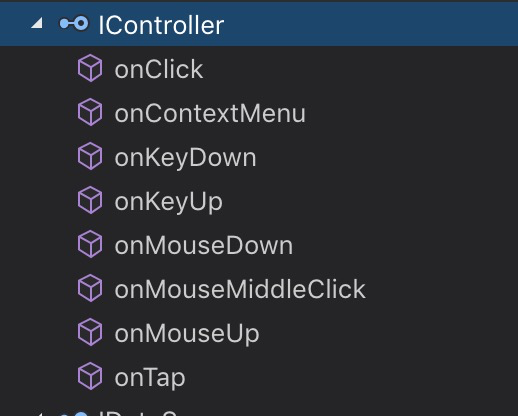Click the cube icon beside onMouseUp
Screen dimensions: 518x416
(90, 332)
